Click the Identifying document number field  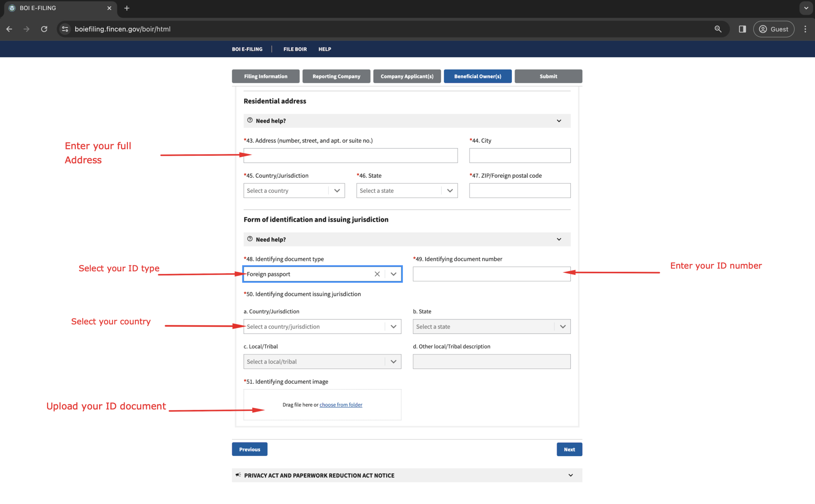(x=491, y=274)
